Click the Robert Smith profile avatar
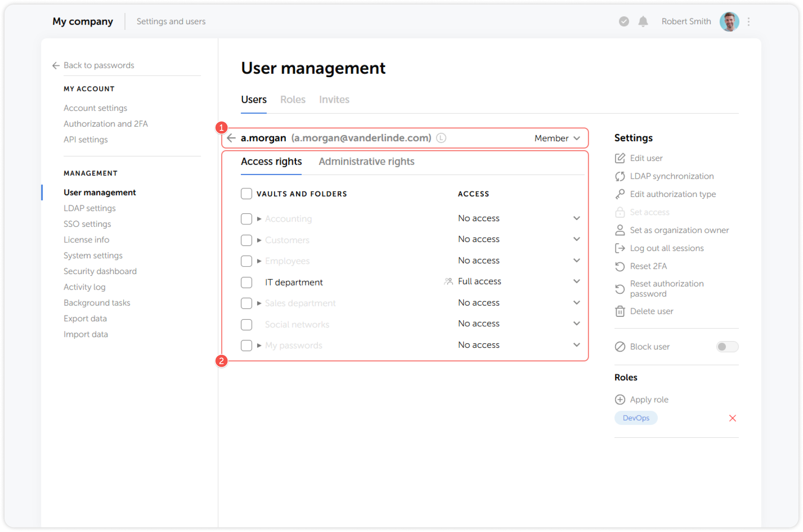This screenshot has height=532, width=803. click(x=729, y=22)
